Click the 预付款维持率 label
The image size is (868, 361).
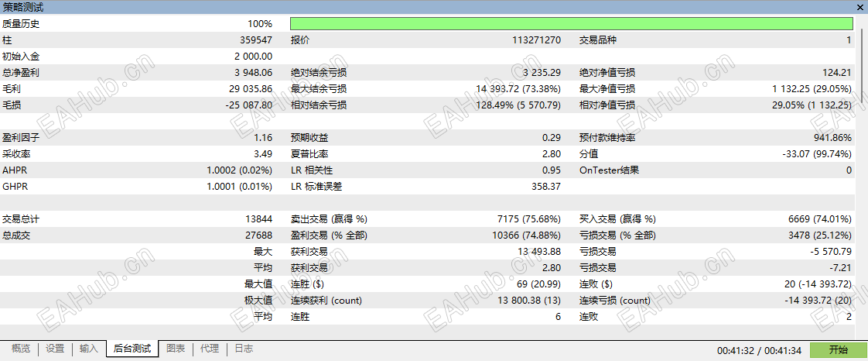[x=607, y=138]
